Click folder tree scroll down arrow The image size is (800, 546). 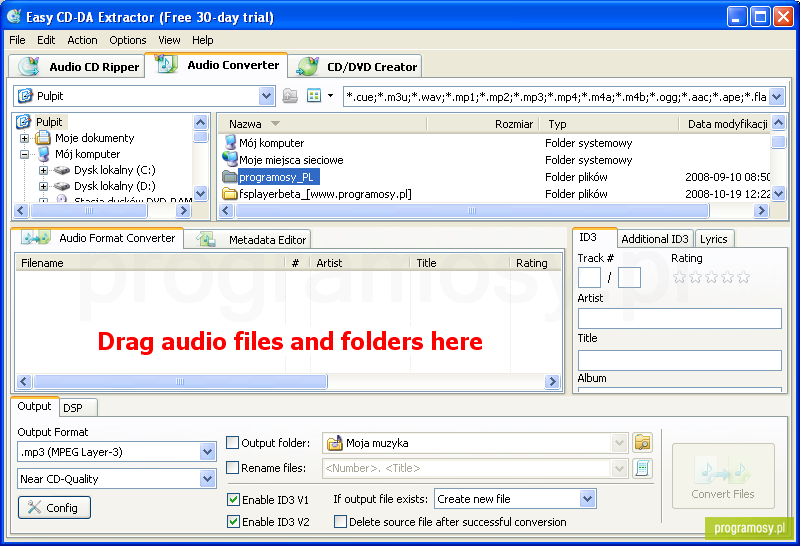click(x=201, y=193)
